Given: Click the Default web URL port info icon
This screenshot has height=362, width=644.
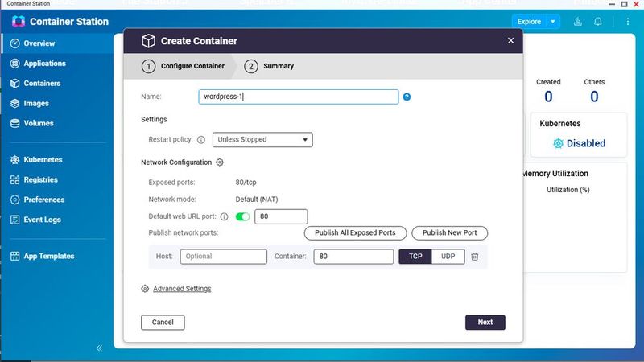Looking at the screenshot, I should point(224,216).
